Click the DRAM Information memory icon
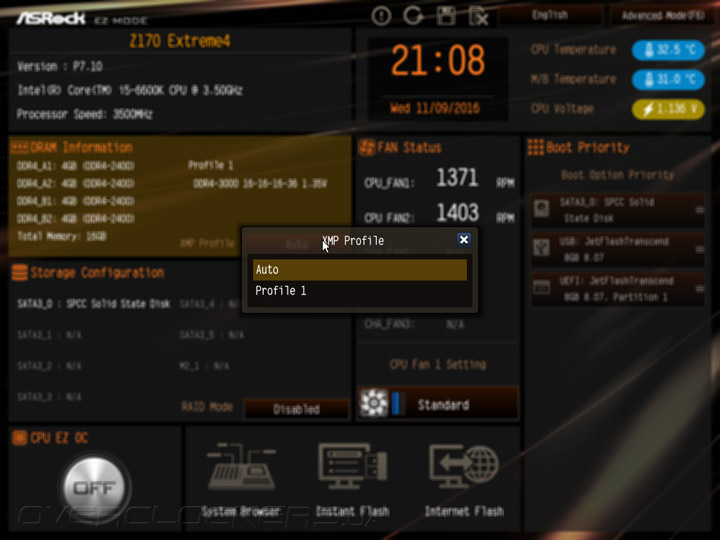This screenshot has width=720, height=540. coord(19,147)
